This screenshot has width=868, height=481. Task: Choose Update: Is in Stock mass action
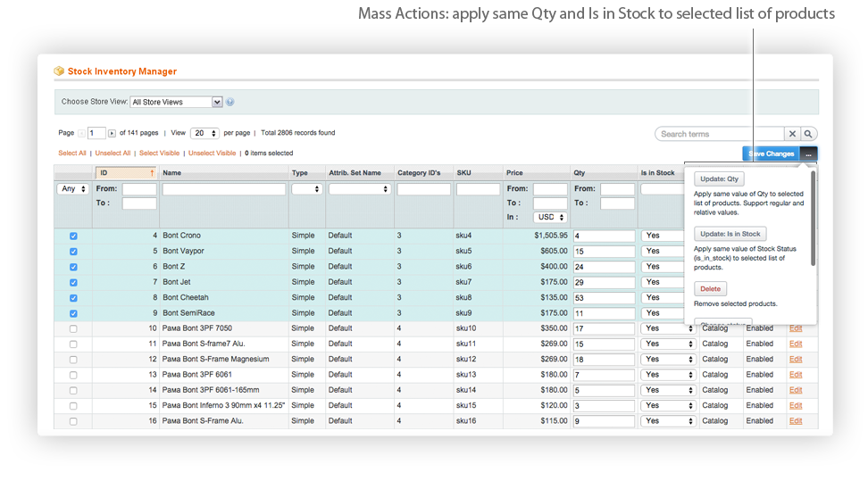point(730,234)
